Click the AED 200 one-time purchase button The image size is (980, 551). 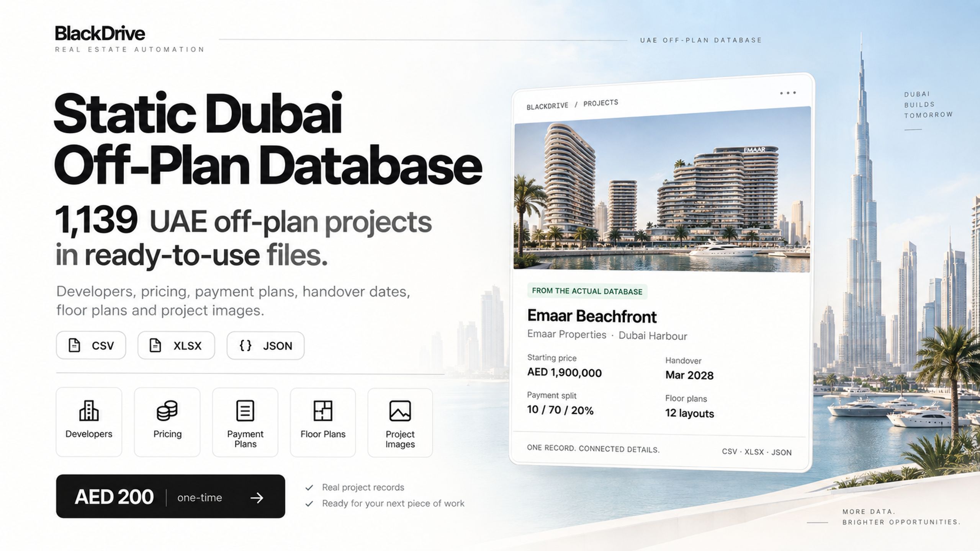click(x=170, y=496)
